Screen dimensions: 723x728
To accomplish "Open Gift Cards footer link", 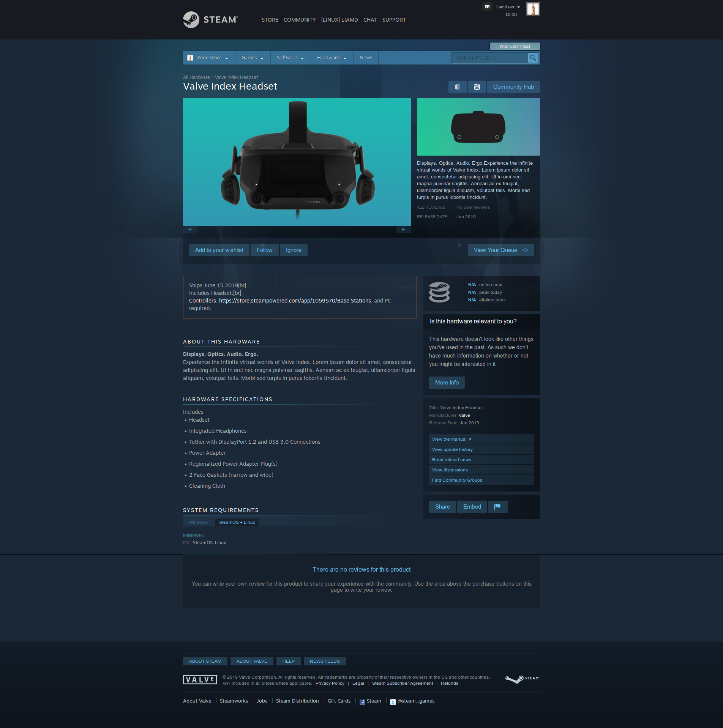I will tap(339, 701).
